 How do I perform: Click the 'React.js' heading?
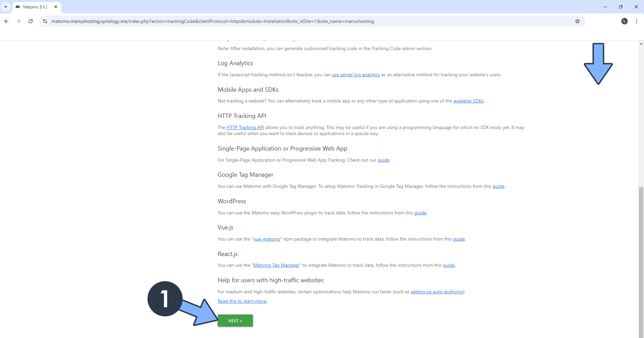227,254
